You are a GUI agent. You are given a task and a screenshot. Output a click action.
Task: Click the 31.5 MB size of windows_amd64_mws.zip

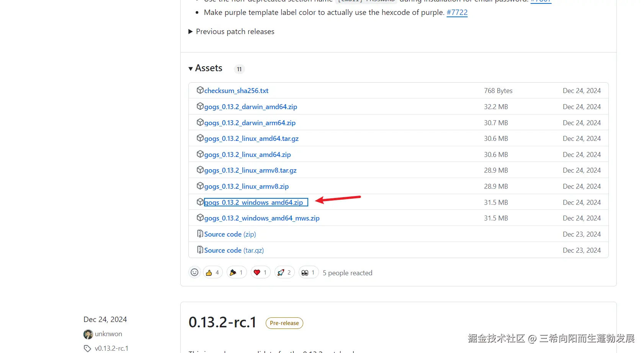pos(496,218)
